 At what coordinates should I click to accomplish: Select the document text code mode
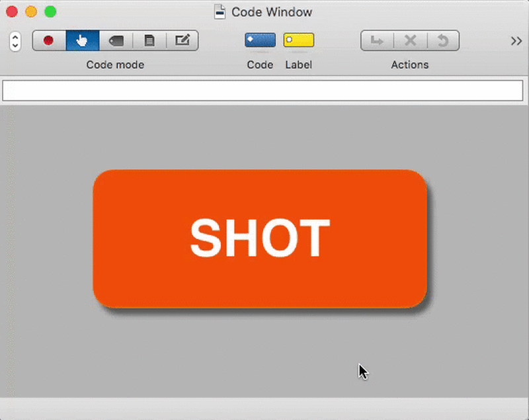[149, 40]
